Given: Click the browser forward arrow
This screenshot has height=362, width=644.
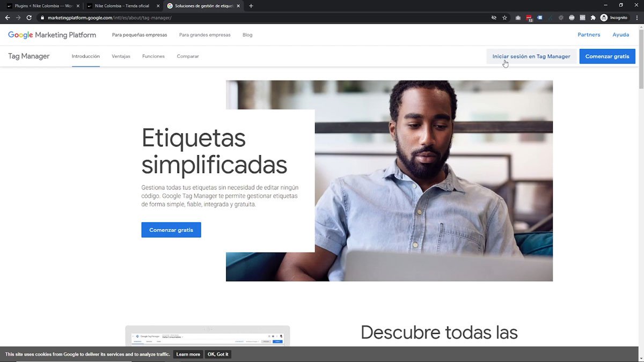Looking at the screenshot, I should tap(18, 18).
